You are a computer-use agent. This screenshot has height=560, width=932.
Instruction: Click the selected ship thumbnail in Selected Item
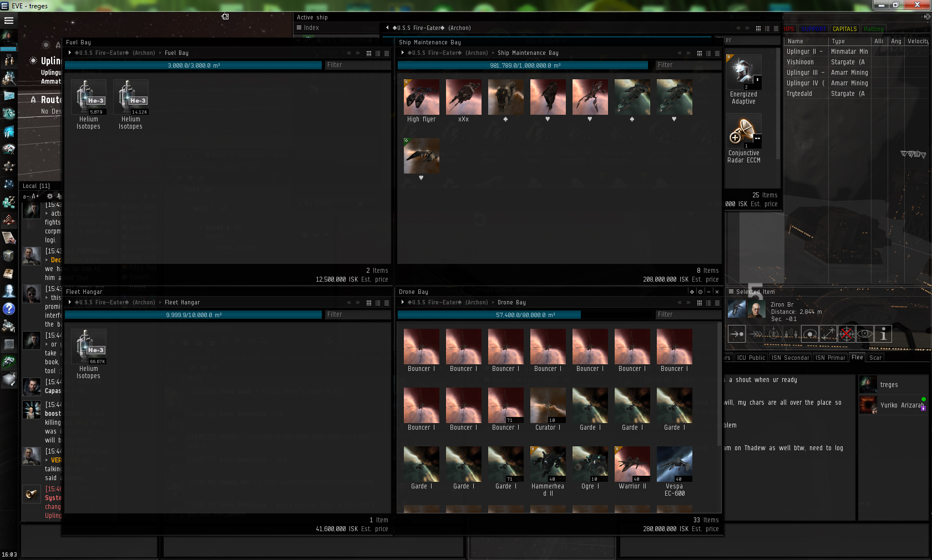[x=737, y=309]
